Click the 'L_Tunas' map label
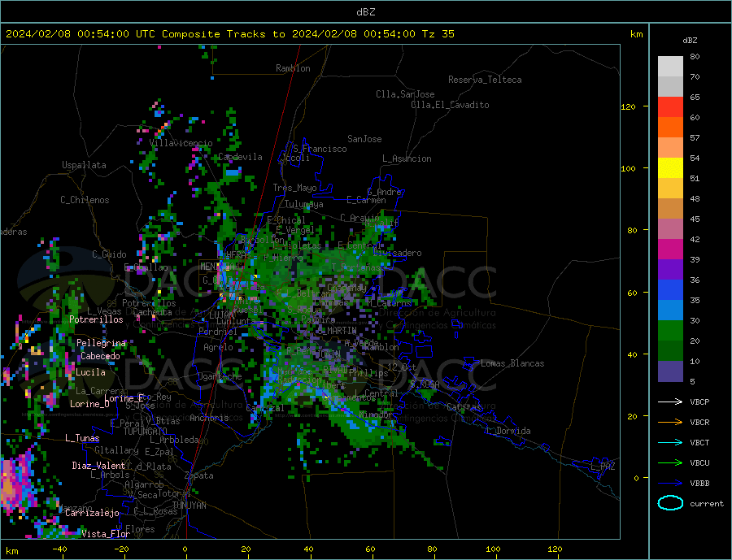Screen dimensions: 732x560 click(x=82, y=438)
